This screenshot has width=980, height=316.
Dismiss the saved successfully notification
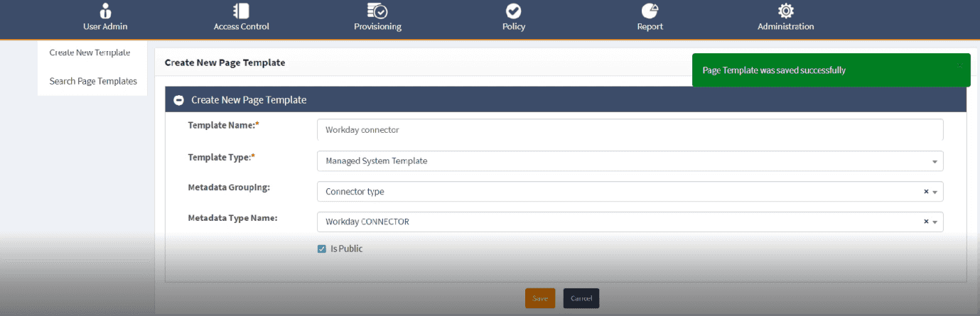point(959,65)
